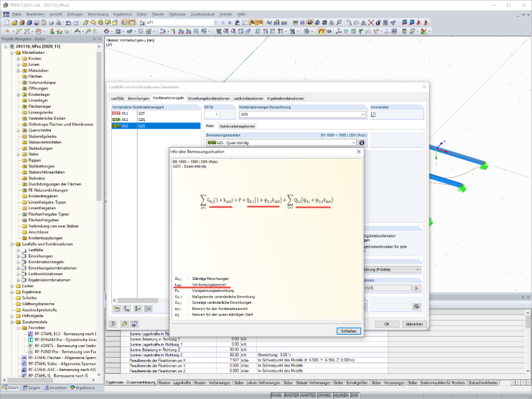Click the info icon beside the design situation dropdown
The height and width of the screenshot is (399, 532).
[362, 143]
